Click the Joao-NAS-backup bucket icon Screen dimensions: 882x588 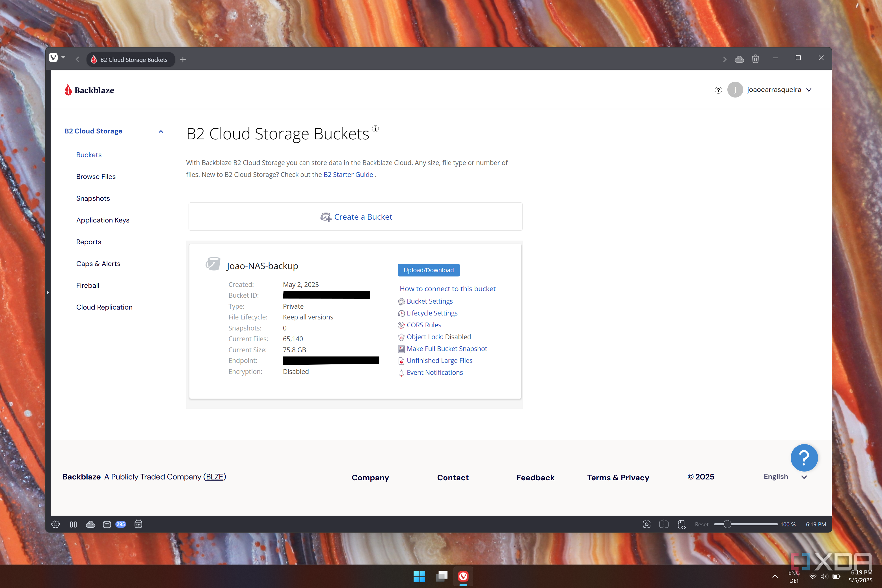[x=213, y=264]
